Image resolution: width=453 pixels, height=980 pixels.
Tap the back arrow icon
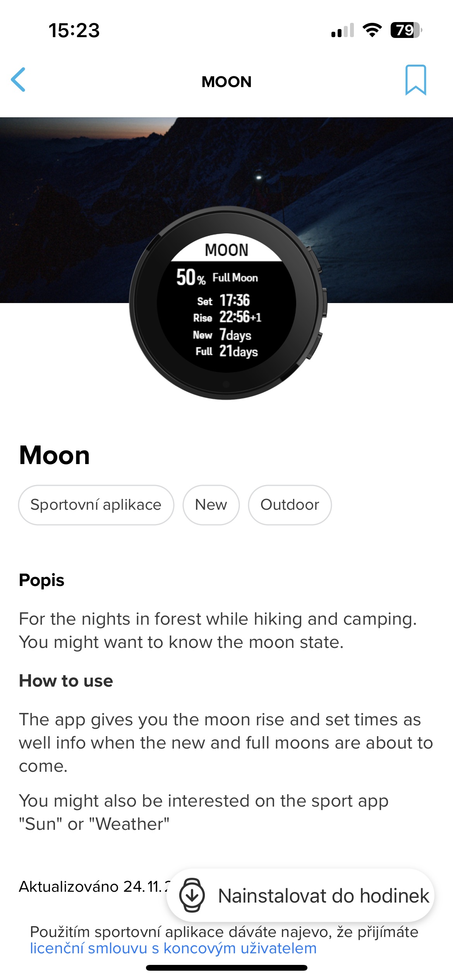18,80
